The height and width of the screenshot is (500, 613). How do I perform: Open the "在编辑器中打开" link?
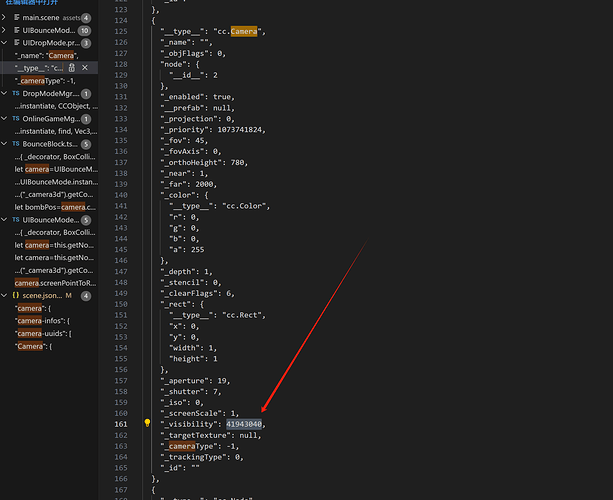pos(31,3)
